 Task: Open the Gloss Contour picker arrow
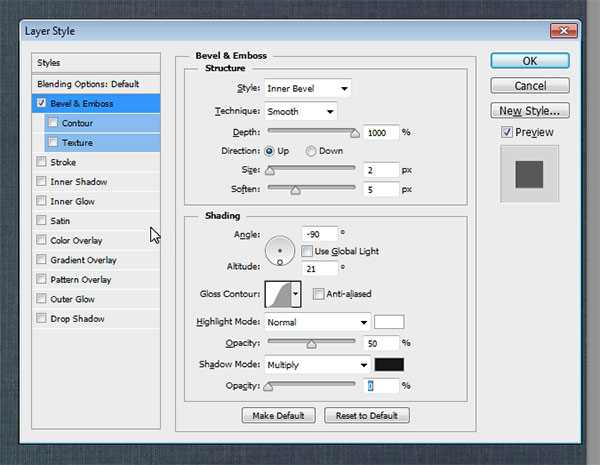pyautogui.click(x=296, y=294)
